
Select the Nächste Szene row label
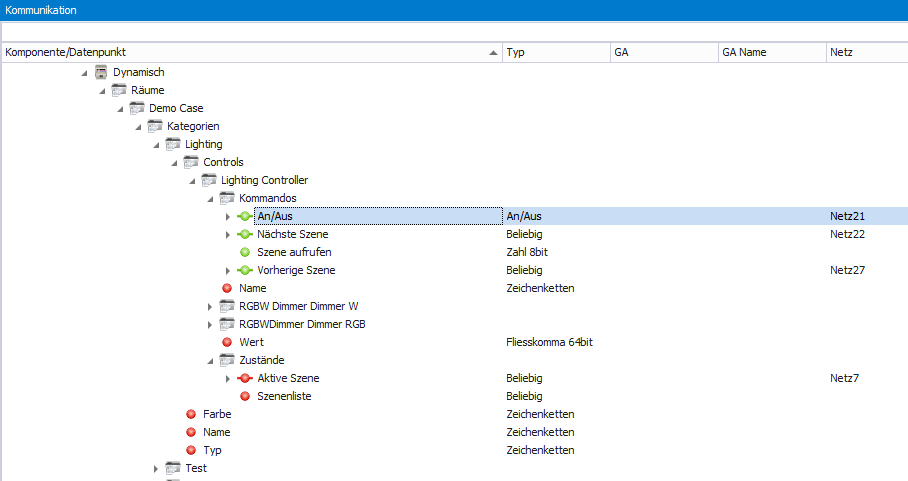[x=292, y=234]
